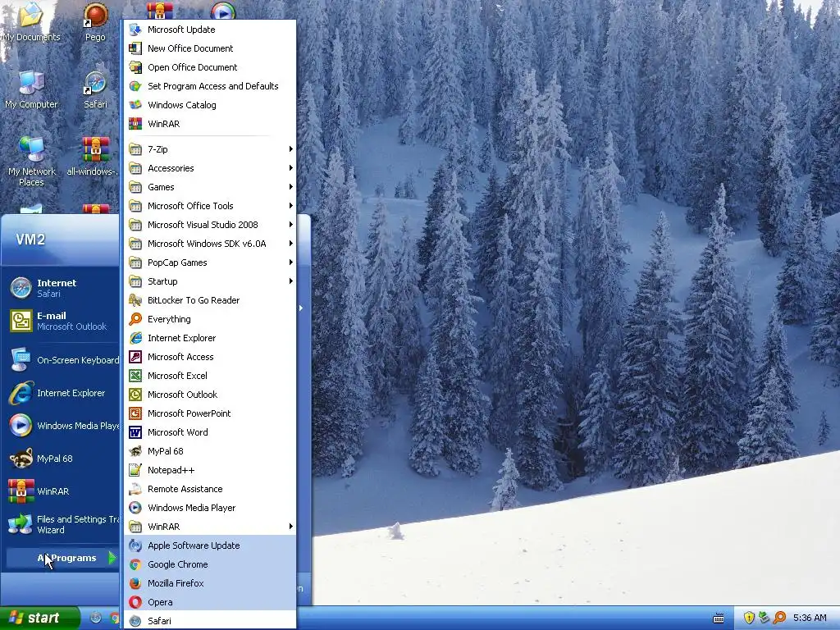Viewport: 840px width, 630px height.
Task: Click the Mozilla Firefox icon
Action: coord(135,583)
